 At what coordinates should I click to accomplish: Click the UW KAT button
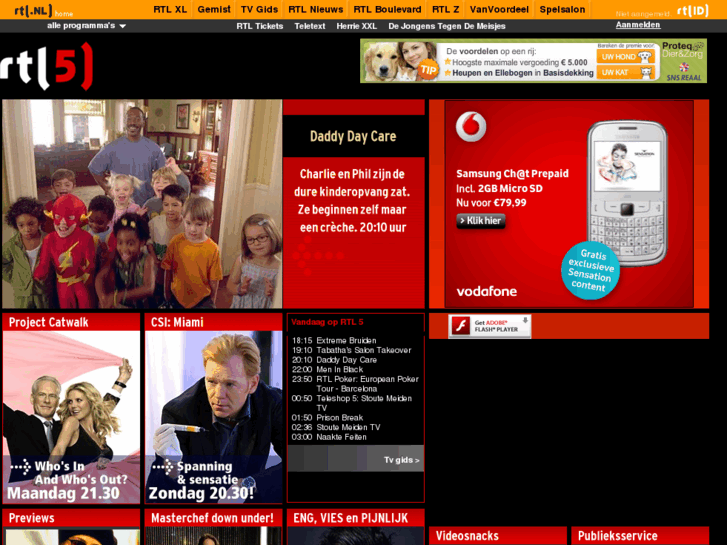point(625,72)
